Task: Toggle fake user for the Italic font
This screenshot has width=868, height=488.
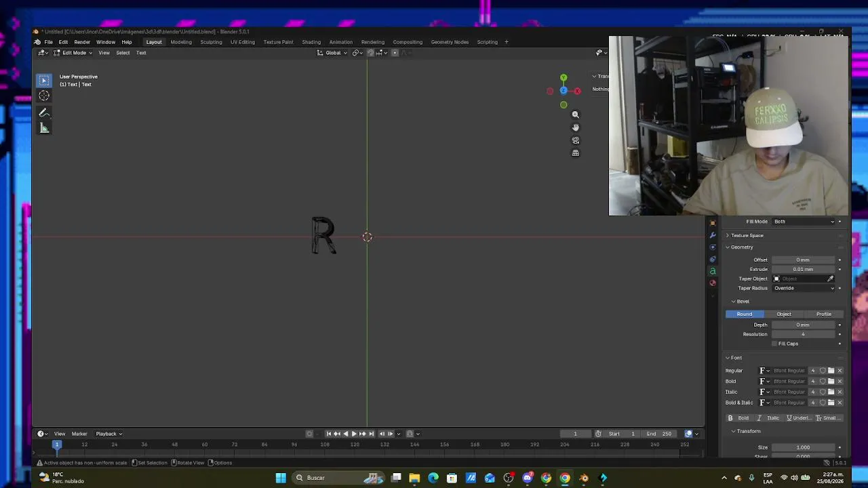Action: coord(823,392)
